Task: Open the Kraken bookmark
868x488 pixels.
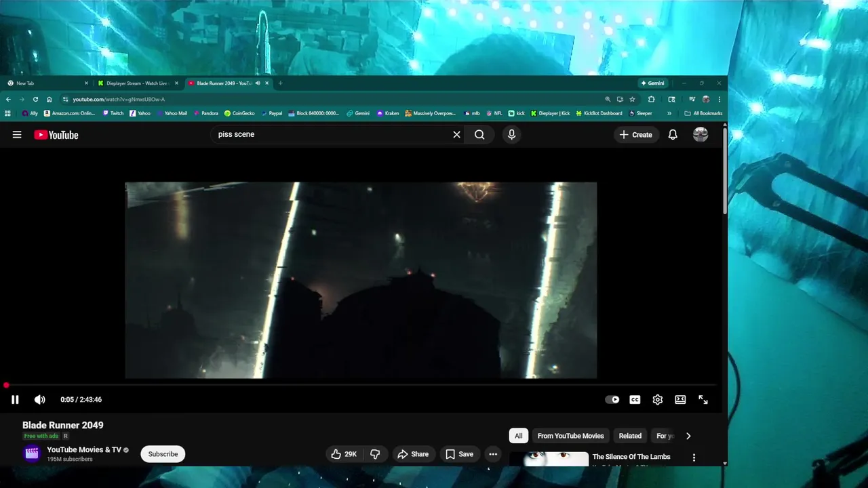Action: coord(388,114)
